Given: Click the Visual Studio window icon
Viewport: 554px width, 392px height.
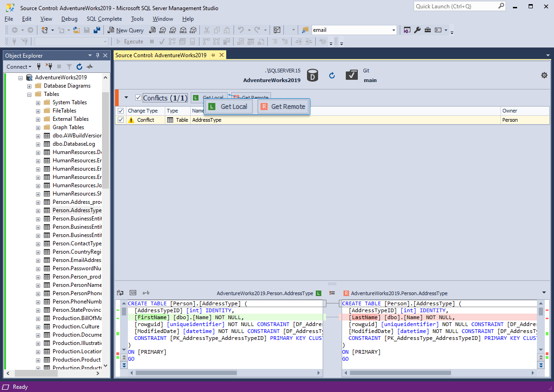Looking at the screenshot, I should tap(407, 30).
